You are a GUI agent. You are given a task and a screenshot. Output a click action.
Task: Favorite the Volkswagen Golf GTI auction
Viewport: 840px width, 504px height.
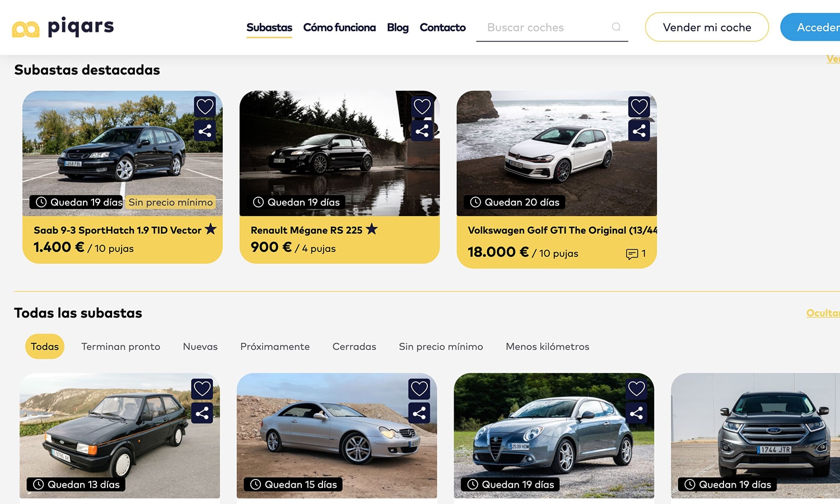tap(639, 106)
